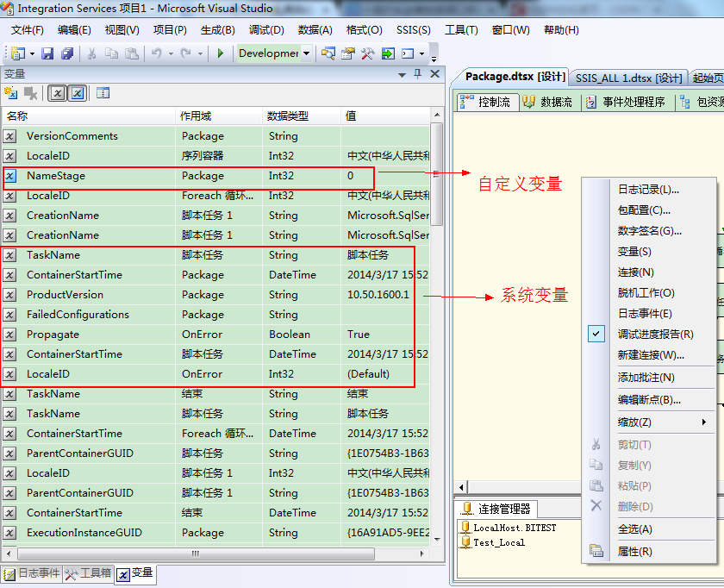Open toolbar options overflow arrow

[x=434, y=58]
